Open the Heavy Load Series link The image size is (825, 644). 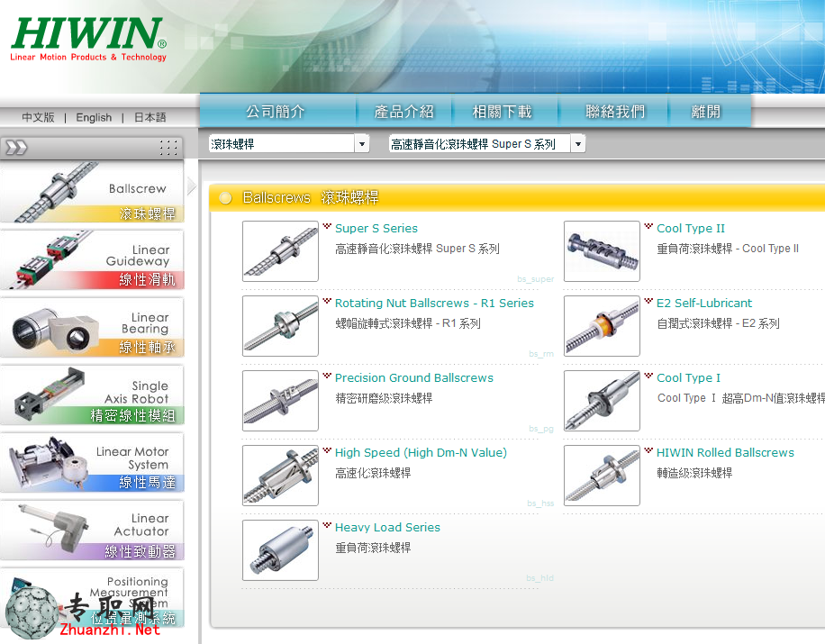[388, 527]
